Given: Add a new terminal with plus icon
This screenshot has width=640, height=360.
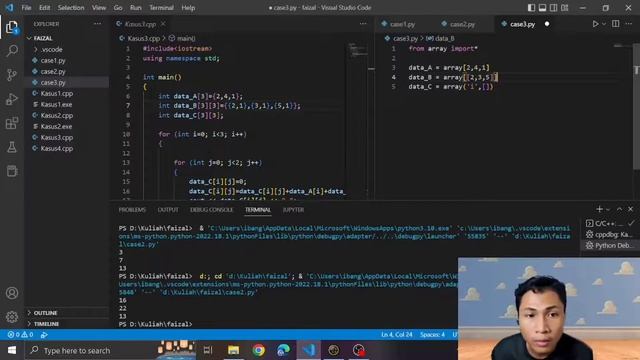Looking at the screenshot, I should click(599, 209).
